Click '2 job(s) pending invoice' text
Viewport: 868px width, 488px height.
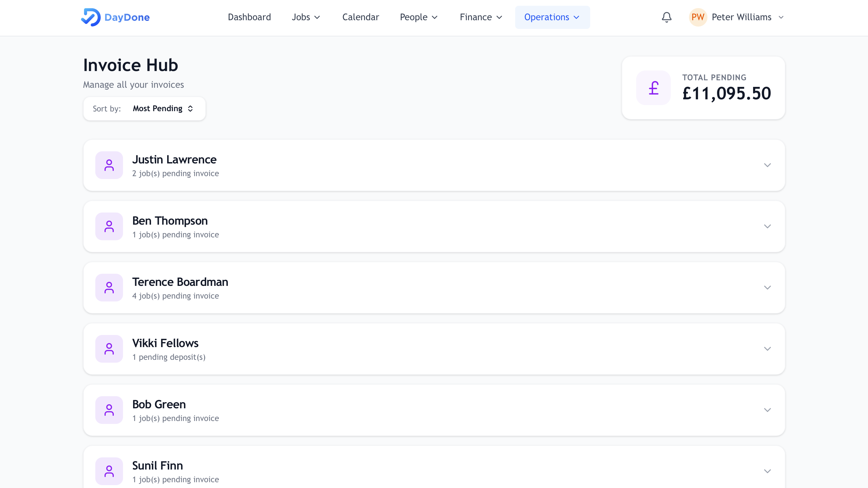point(176,174)
